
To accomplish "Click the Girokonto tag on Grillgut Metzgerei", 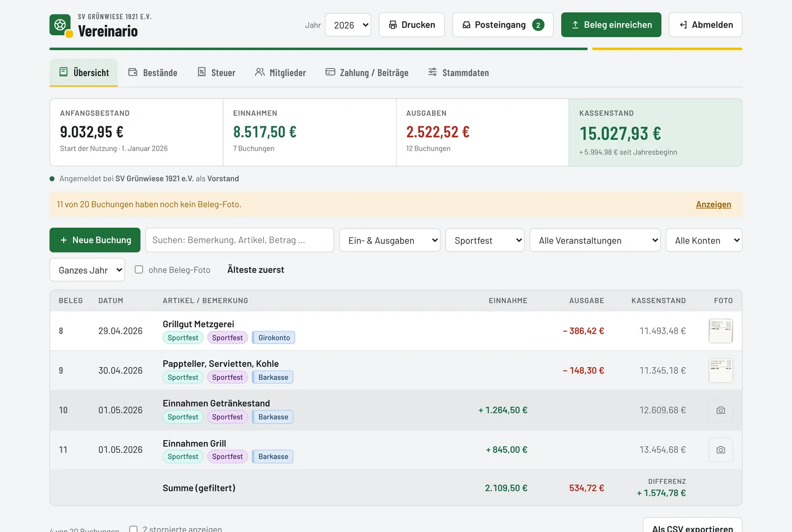I will tap(274, 338).
